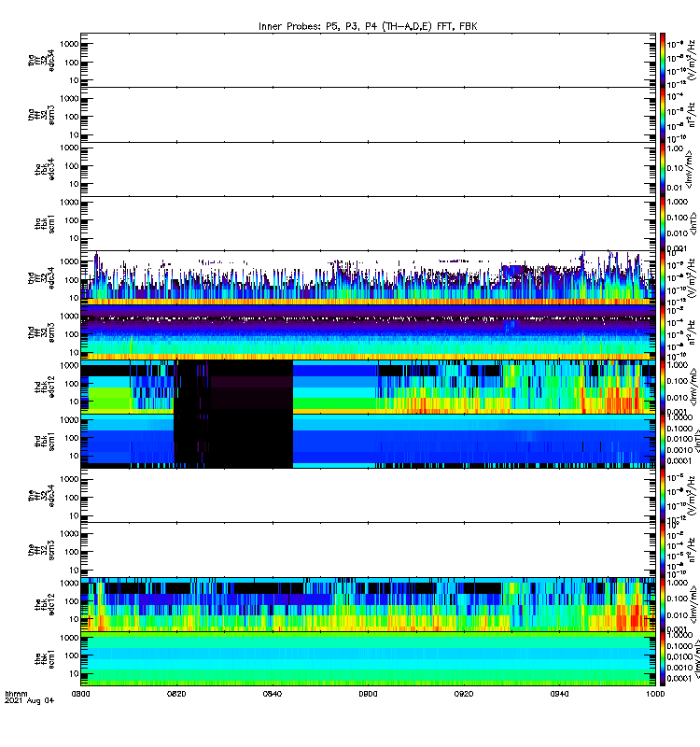This screenshot has width=700, height=747.
Task: Click the color bar beside the the fbk edc12 panel
Action: tap(663, 604)
